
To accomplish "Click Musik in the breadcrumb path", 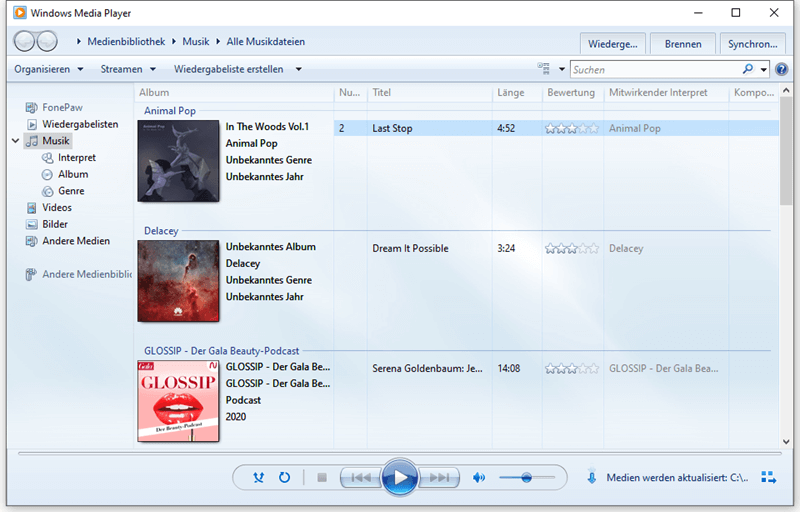I will click(196, 41).
